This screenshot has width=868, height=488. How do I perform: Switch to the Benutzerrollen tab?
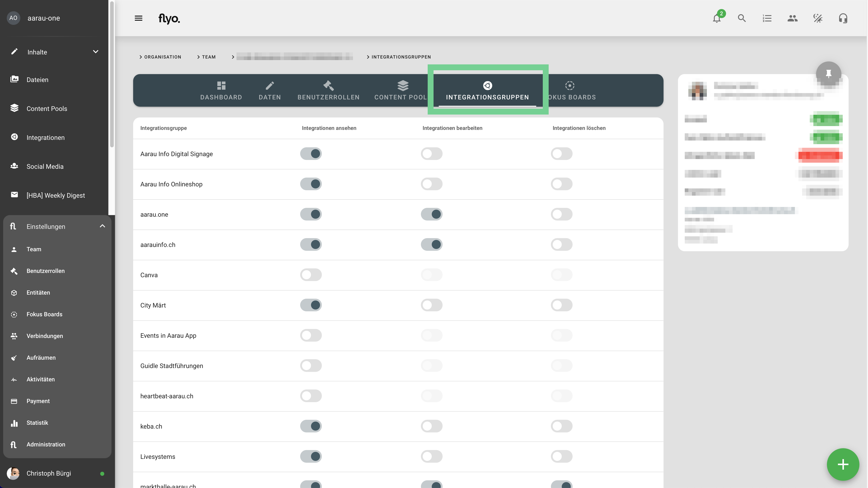328,90
